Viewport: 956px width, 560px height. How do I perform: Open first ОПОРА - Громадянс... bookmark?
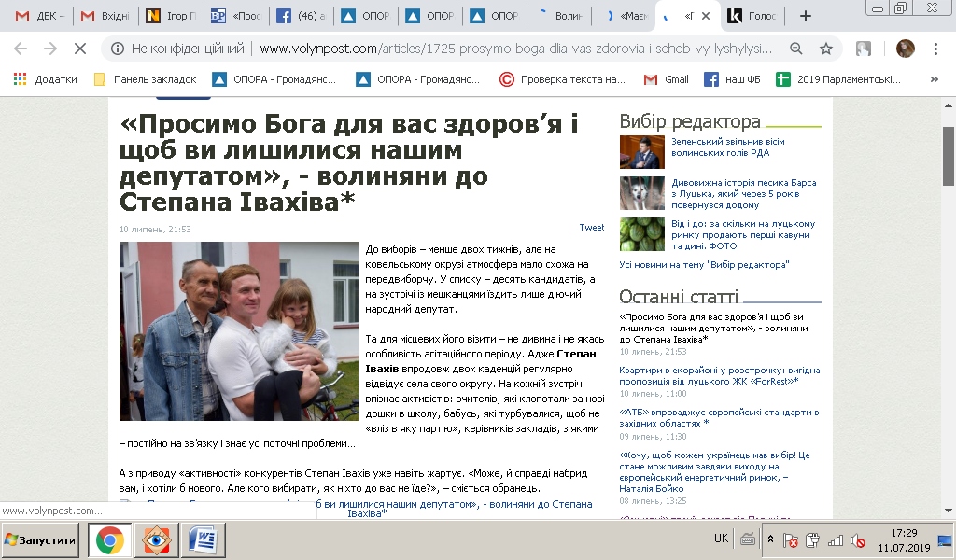[274, 79]
